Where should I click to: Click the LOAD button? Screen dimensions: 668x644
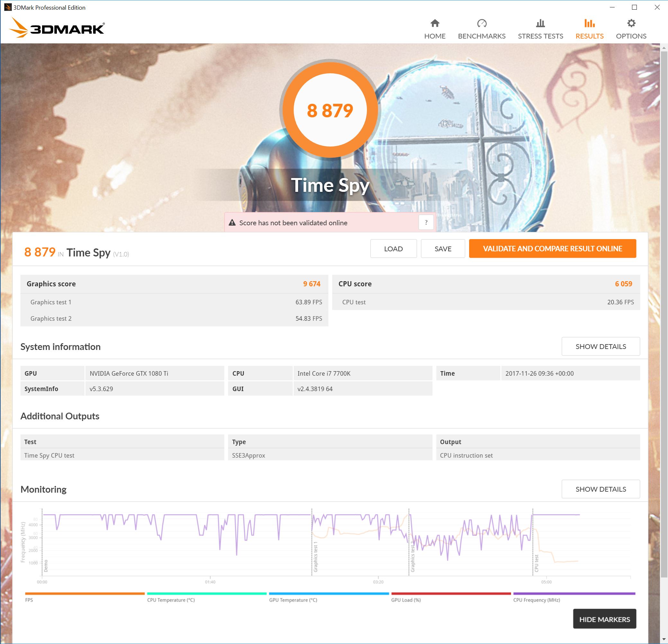(393, 249)
